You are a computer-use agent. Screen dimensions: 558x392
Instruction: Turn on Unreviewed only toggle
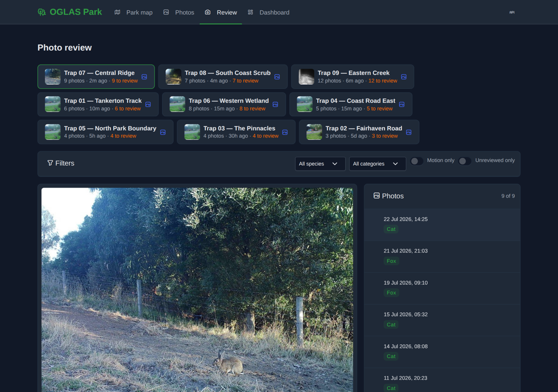(x=465, y=161)
